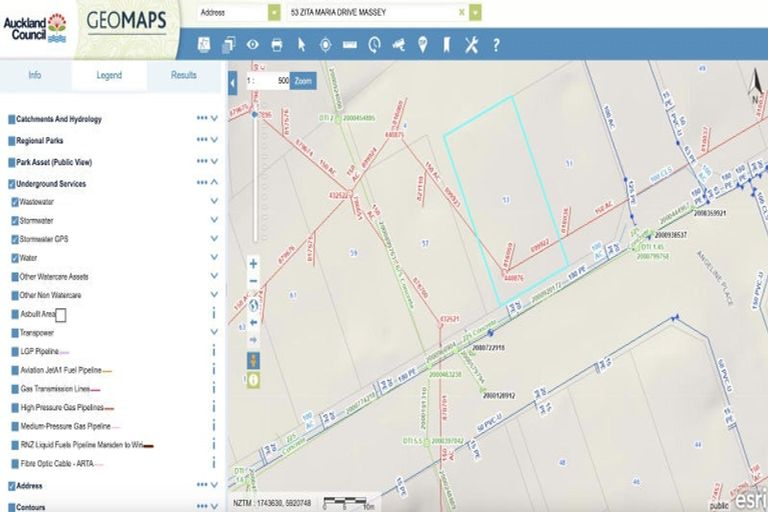Image resolution: width=768 pixels, height=512 pixels.
Task: Select the pointer arrow tool
Action: pos(301,45)
